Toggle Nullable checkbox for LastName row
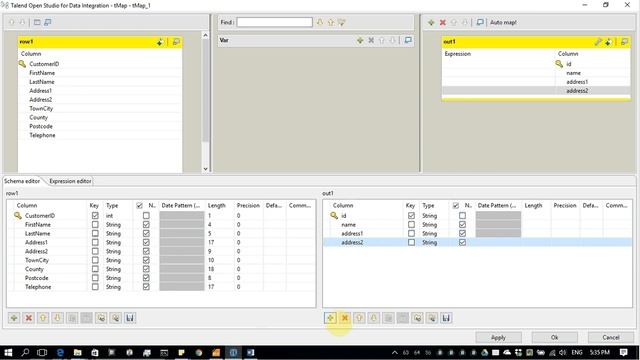The width and height of the screenshot is (640, 360). click(146, 233)
